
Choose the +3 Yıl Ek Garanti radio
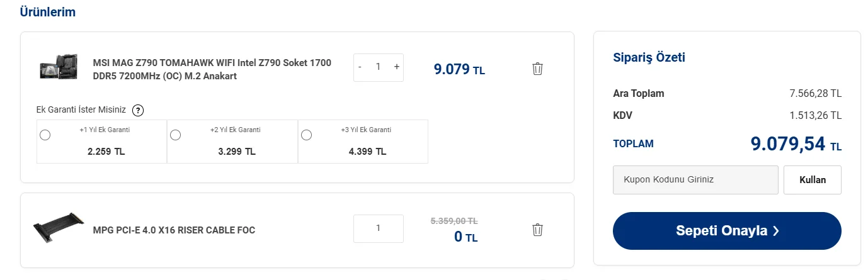pos(306,135)
